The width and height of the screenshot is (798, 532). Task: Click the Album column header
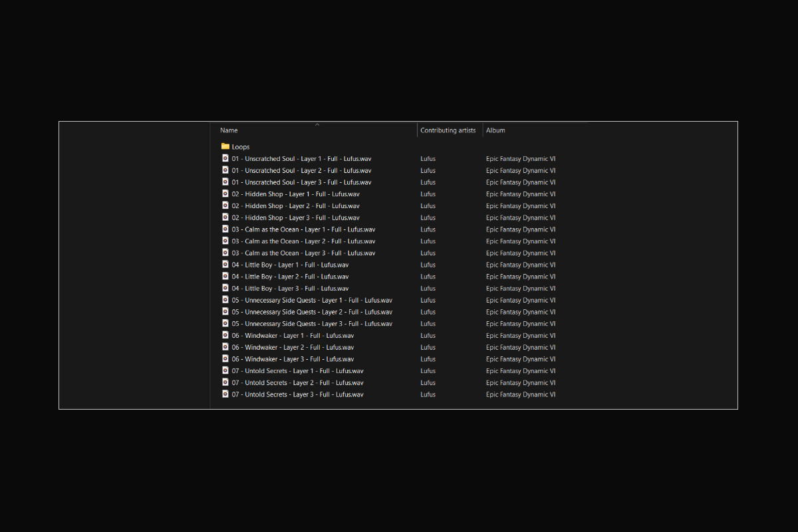click(x=495, y=130)
